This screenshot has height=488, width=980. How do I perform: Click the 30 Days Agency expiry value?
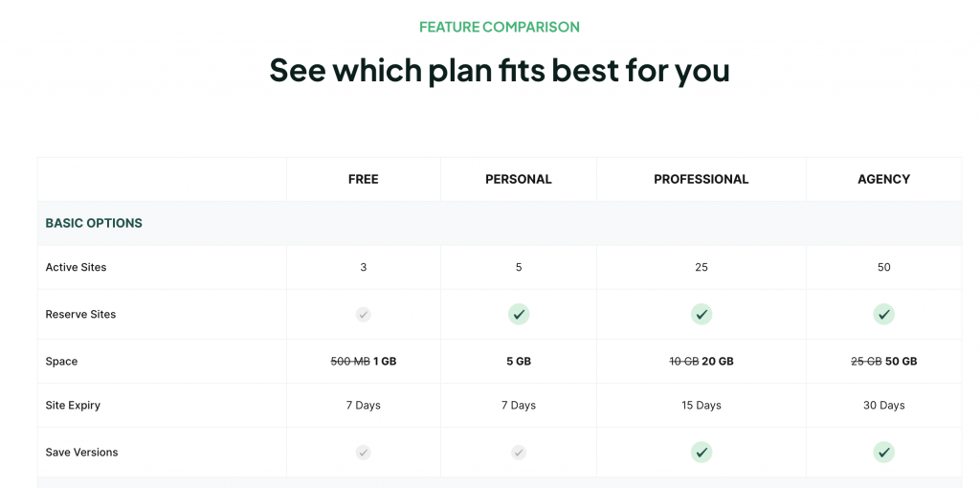tap(883, 405)
